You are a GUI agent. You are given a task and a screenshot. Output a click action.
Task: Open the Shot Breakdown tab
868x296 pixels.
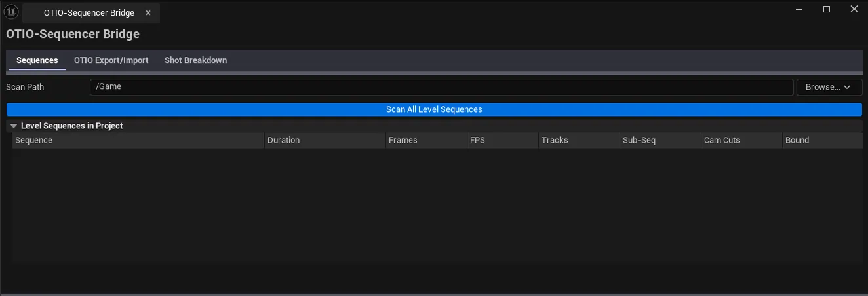(196, 60)
